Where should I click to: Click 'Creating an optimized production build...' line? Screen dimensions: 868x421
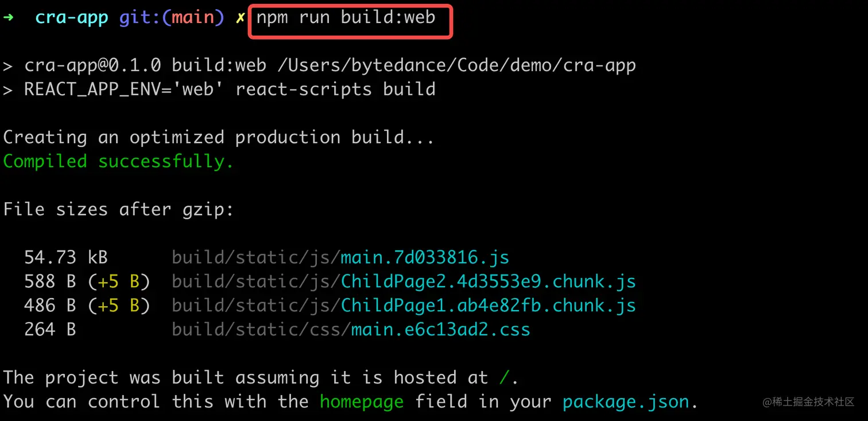[219, 137]
